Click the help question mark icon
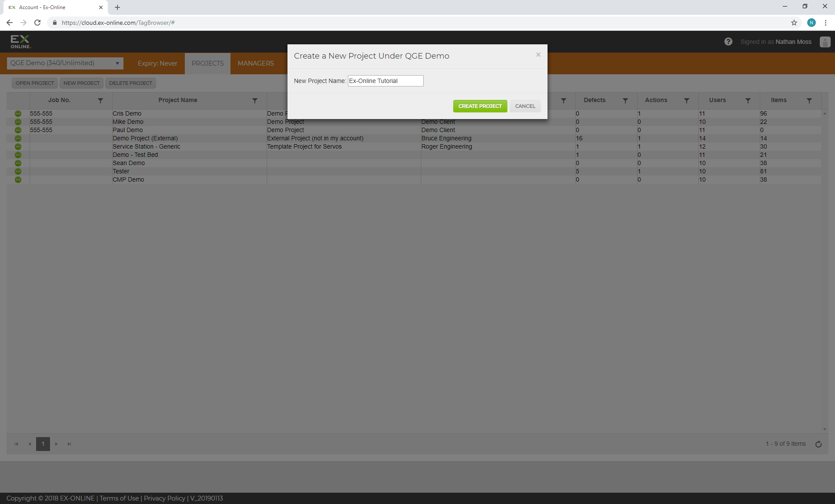 728,42
